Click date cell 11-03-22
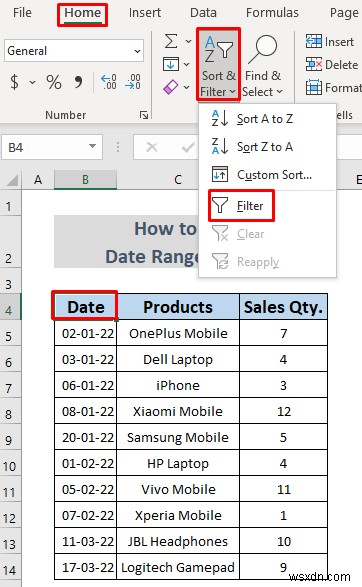The width and height of the screenshot is (362, 587). [85, 541]
